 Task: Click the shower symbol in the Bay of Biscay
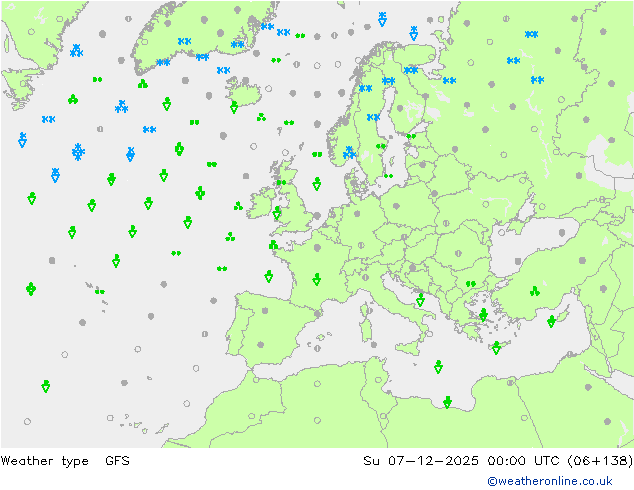pyautogui.click(x=268, y=277)
